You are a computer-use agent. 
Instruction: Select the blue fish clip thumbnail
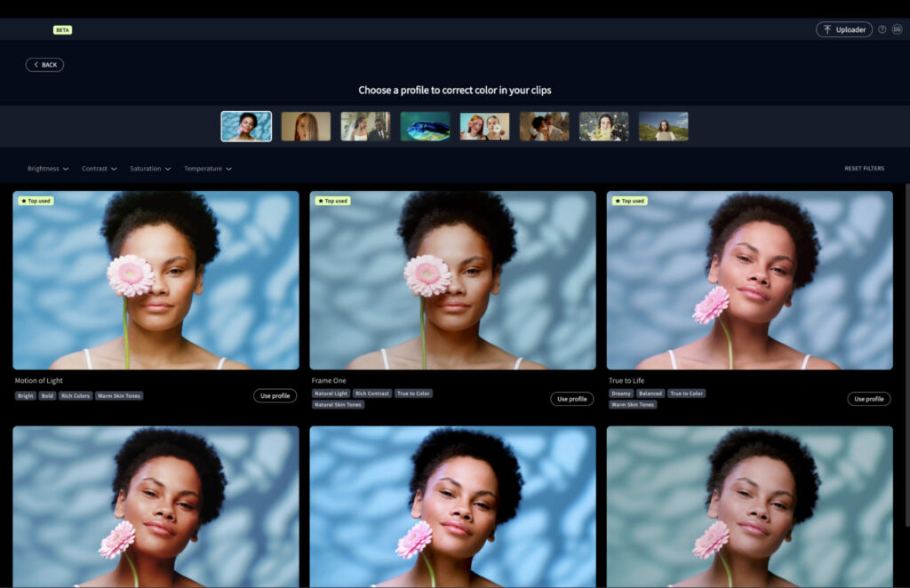pyautogui.click(x=425, y=126)
